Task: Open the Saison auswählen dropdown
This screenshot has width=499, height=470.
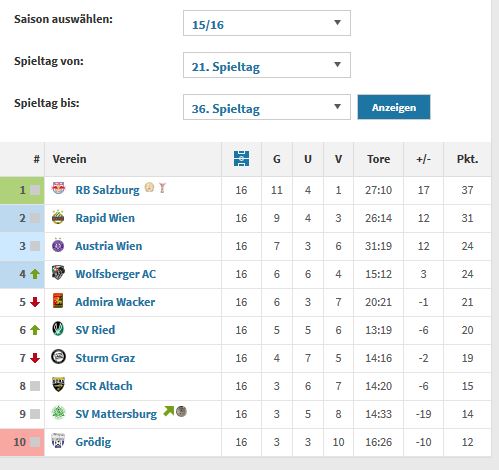Action: 267,23
